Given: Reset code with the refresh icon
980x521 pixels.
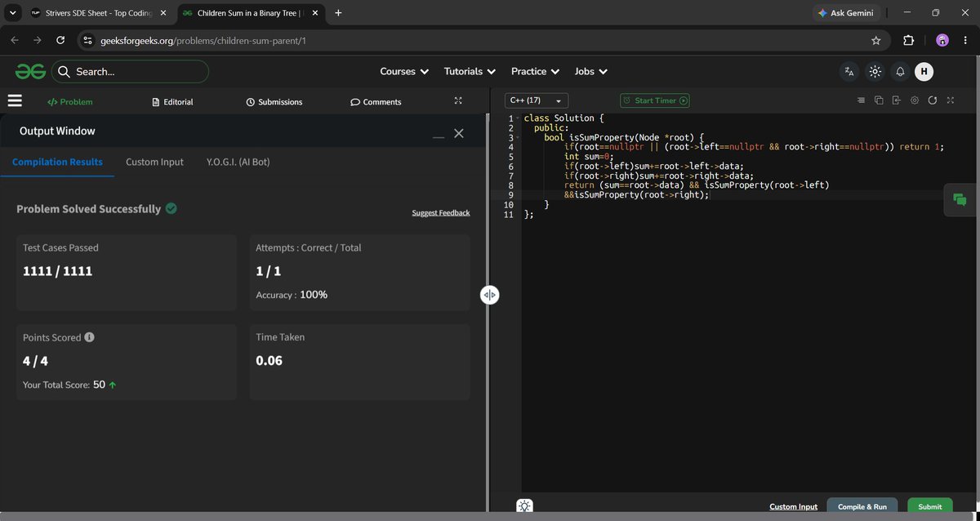Looking at the screenshot, I should pyautogui.click(x=932, y=100).
